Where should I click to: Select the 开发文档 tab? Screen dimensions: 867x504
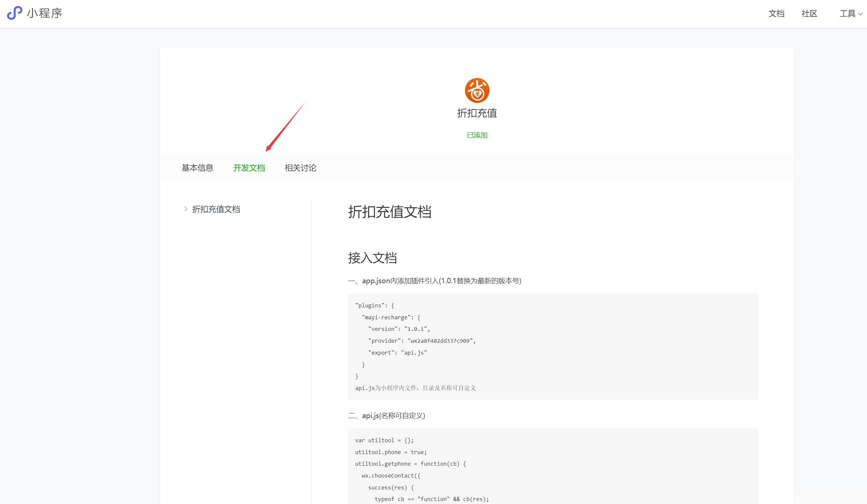(x=249, y=168)
